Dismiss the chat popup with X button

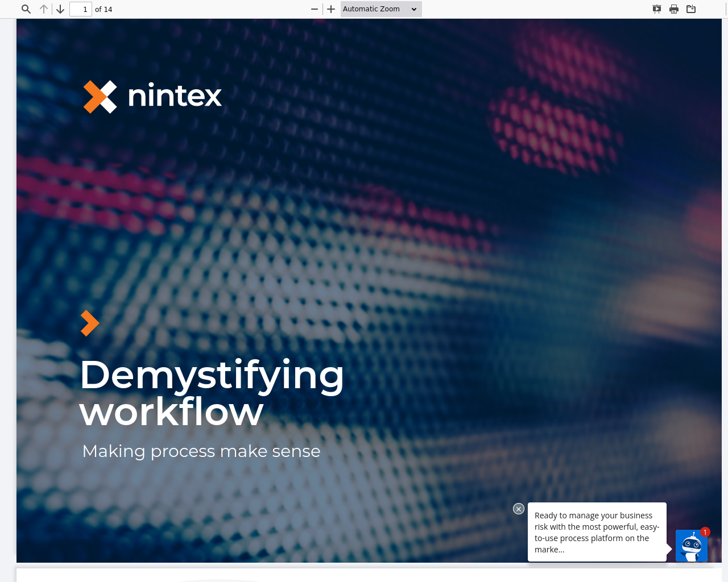pyautogui.click(x=518, y=509)
